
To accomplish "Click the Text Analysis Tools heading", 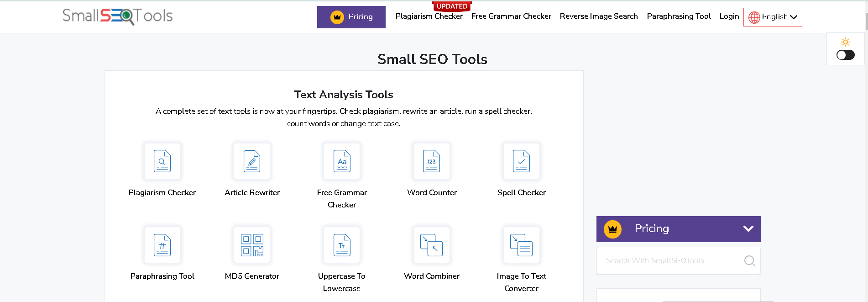I will coord(344,95).
